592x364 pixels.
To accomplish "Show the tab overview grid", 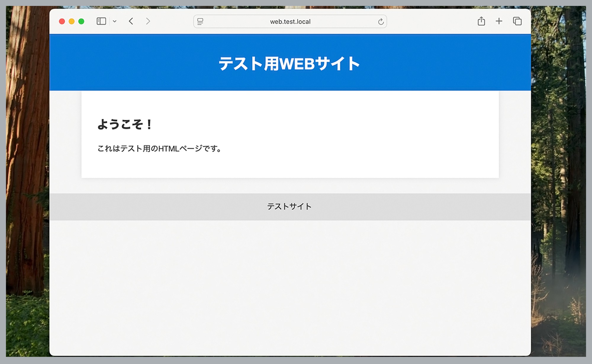I will click(x=517, y=21).
